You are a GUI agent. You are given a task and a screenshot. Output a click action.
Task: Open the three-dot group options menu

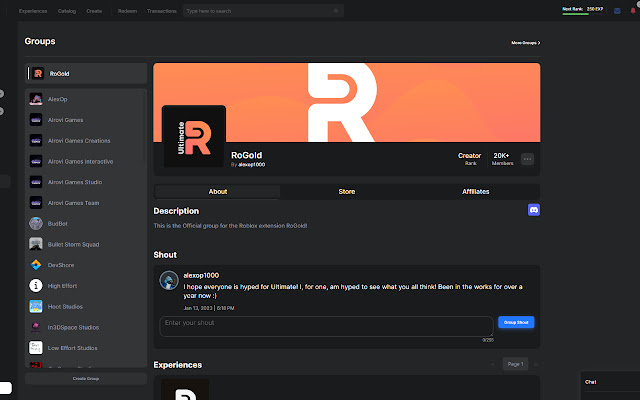pos(527,159)
